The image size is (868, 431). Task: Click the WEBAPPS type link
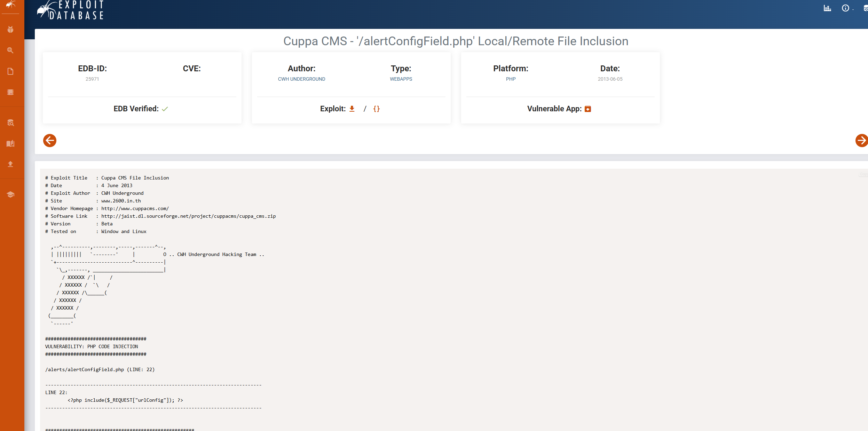tap(401, 79)
